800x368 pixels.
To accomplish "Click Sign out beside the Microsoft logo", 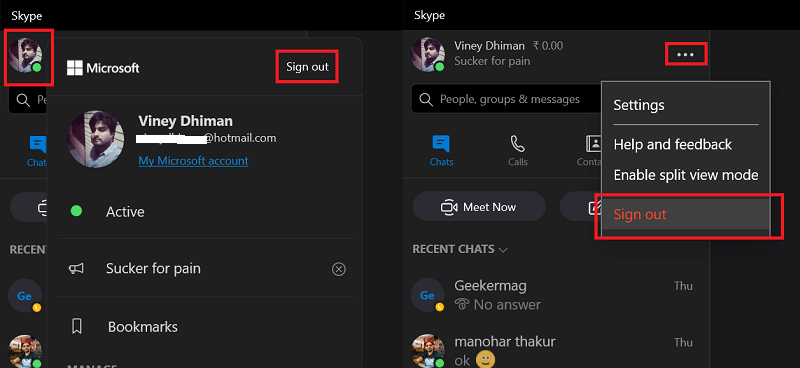I will (x=307, y=67).
